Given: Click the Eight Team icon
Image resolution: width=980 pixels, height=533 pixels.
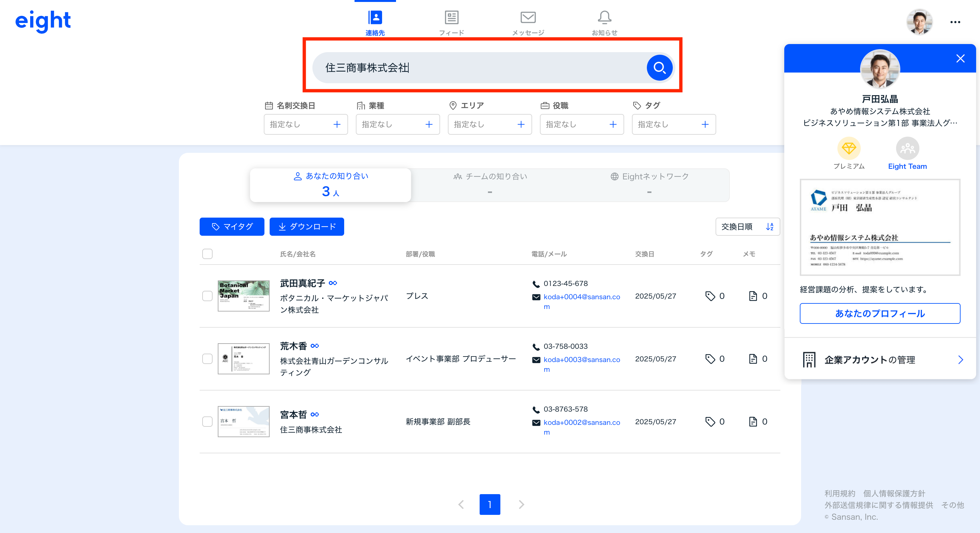Looking at the screenshot, I should point(907,148).
